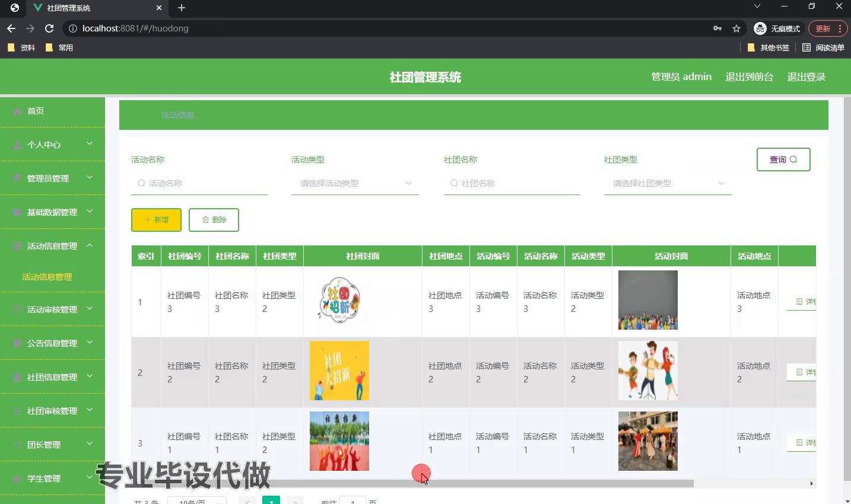
Task: Click the 删除 delete button
Action: click(214, 220)
